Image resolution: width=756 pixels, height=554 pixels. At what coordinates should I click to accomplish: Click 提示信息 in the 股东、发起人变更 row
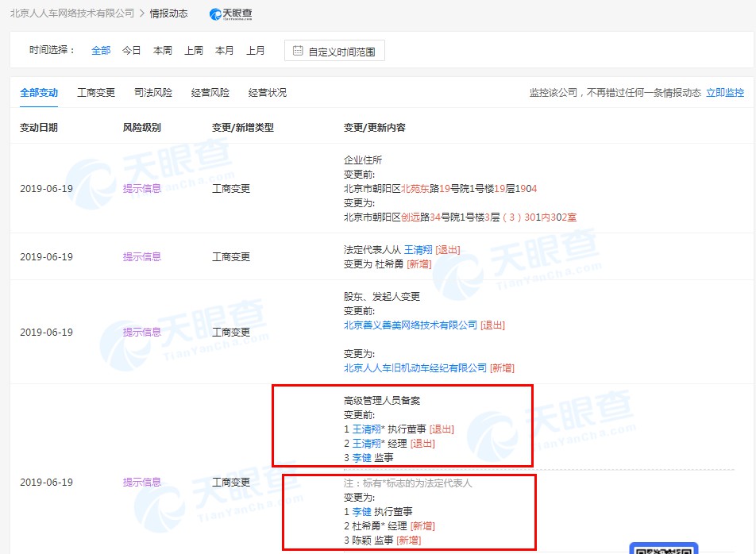(141, 332)
